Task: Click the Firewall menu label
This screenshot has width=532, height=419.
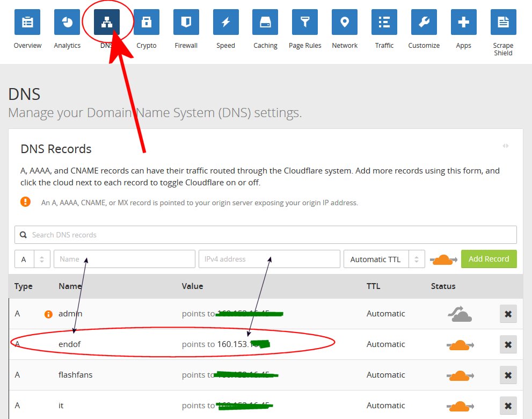Action: click(186, 46)
